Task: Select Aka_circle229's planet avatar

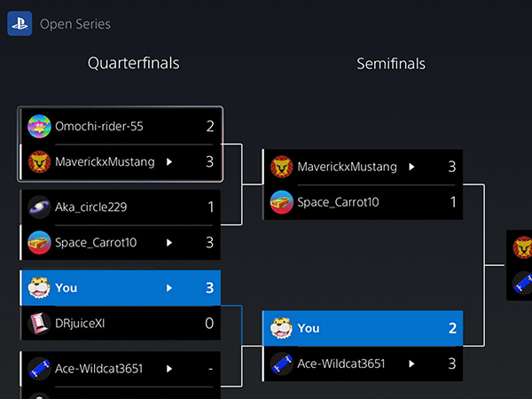Action: coord(39,207)
